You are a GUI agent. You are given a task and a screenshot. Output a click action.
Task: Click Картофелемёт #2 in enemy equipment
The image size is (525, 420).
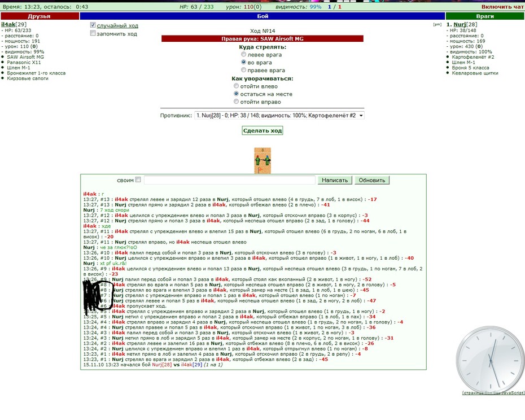click(x=473, y=57)
